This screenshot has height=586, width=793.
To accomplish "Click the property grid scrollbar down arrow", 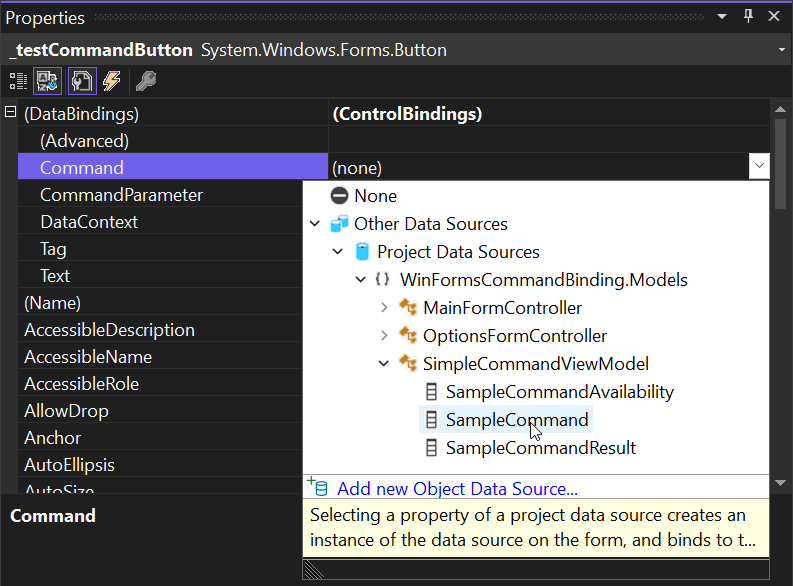I will (x=780, y=483).
